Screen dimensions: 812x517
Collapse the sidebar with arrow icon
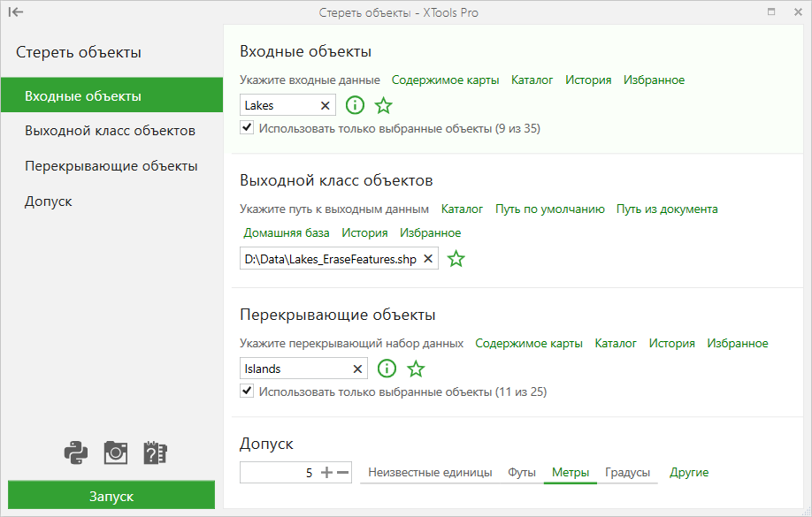tap(16, 12)
